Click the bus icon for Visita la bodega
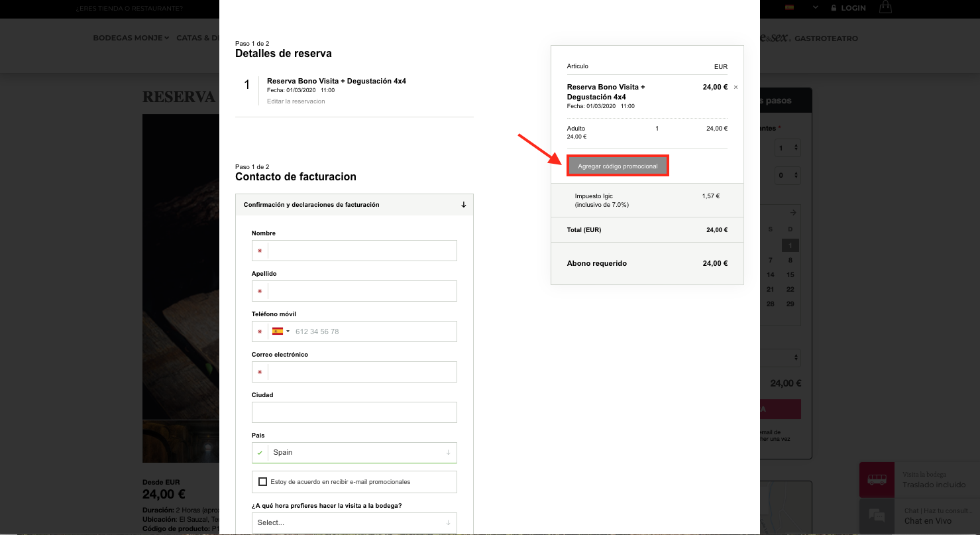980x535 pixels. pos(877,479)
